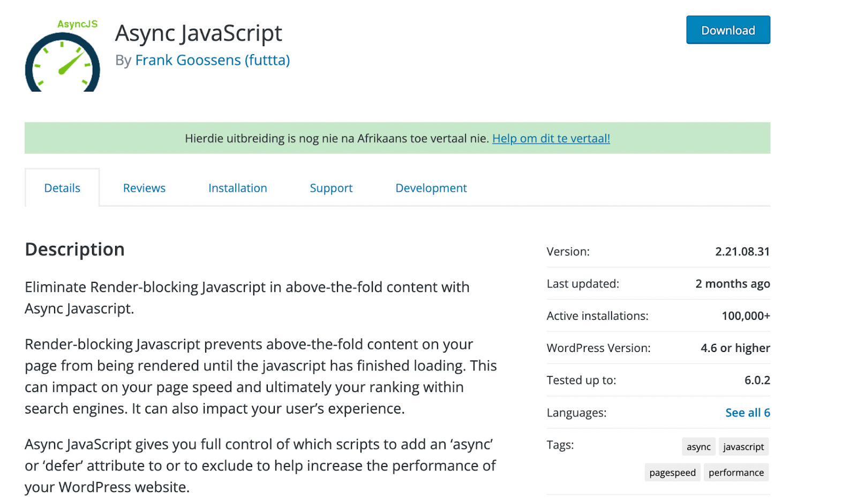Click the 'WordPress Version:' label
857x504 pixels.
(x=598, y=348)
